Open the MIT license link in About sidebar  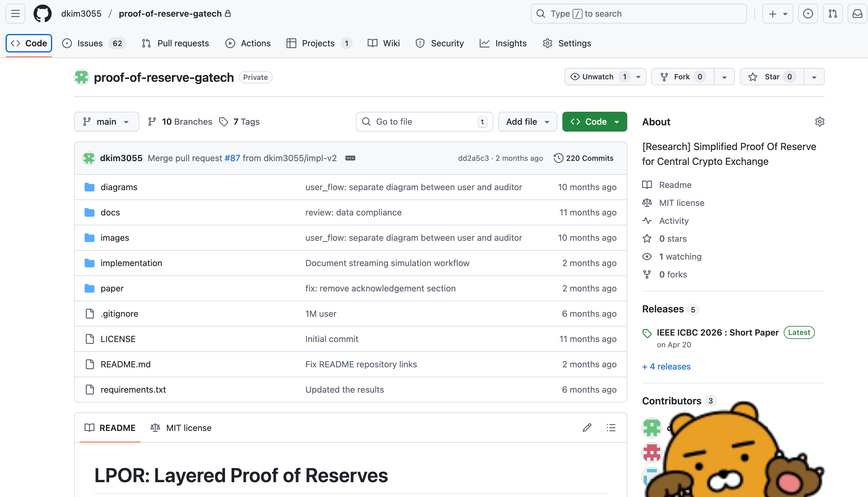[x=682, y=203]
